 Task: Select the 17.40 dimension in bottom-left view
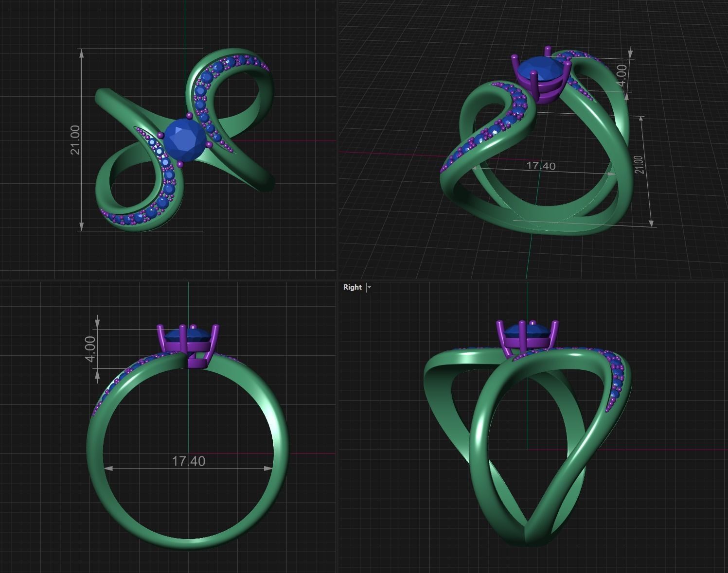189,461
